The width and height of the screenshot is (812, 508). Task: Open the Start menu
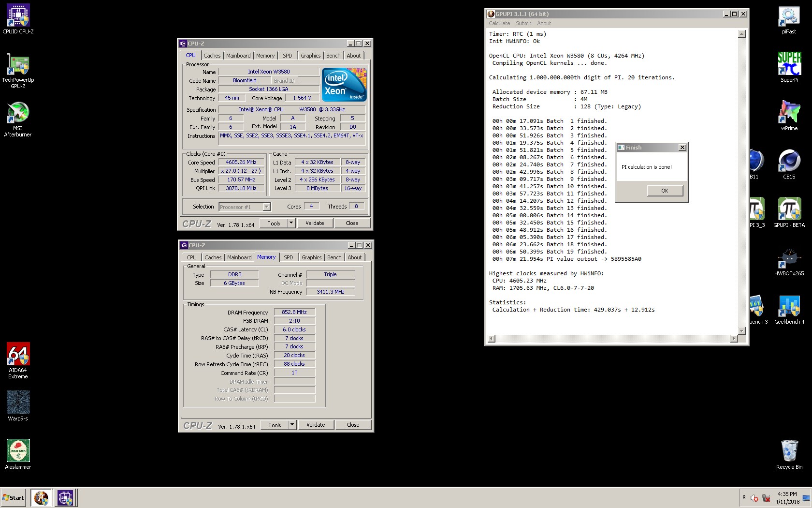coord(14,497)
